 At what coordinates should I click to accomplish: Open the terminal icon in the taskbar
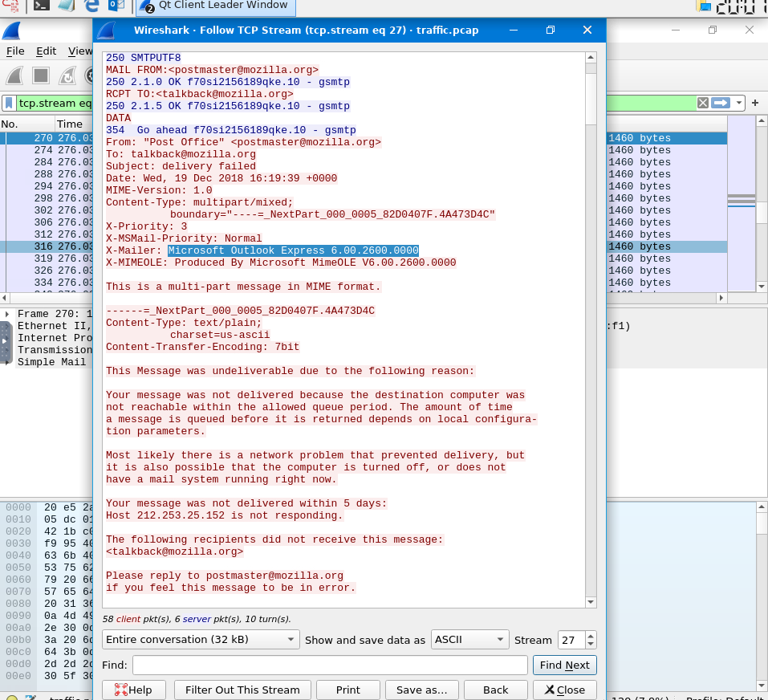[x=41, y=6]
